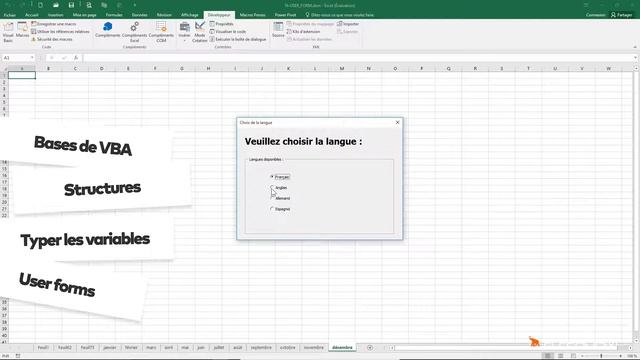Click the zoom slider in status bar

(602, 356)
